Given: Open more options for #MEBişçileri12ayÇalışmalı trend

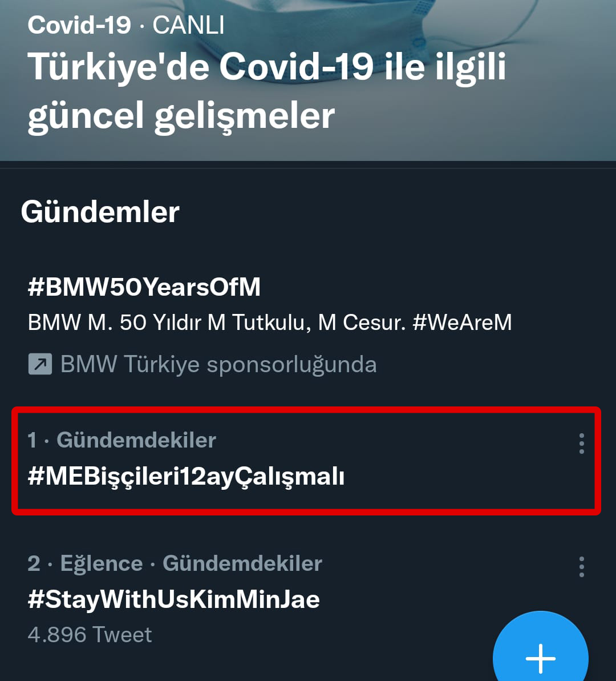Looking at the screenshot, I should pos(581,443).
